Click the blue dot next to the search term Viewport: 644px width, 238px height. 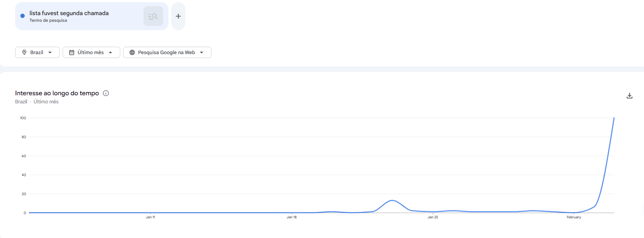[22, 15]
